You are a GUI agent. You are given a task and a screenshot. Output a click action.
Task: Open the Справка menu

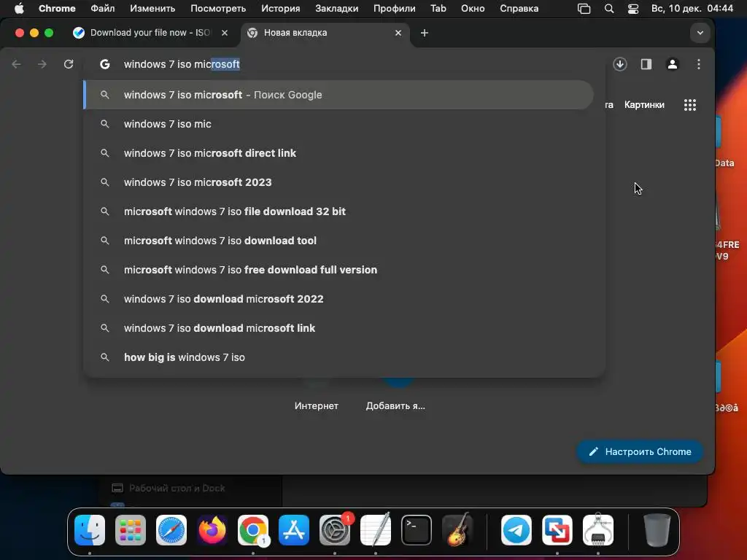[x=519, y=8]
